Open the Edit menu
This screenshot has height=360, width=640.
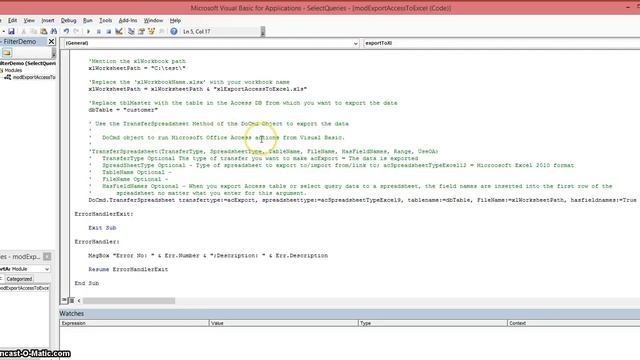click(x=13, y=20)
